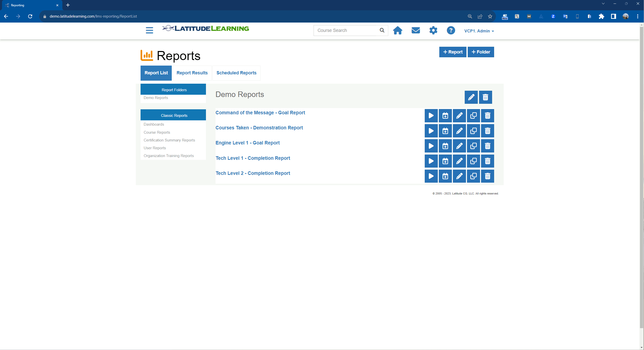Click the Course Search input field

346,30
